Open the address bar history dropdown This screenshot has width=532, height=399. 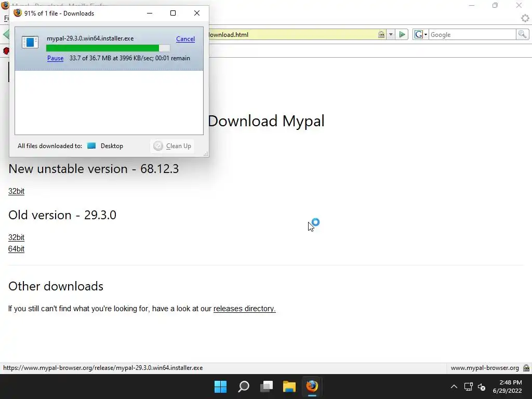click(x=391, y=35)
